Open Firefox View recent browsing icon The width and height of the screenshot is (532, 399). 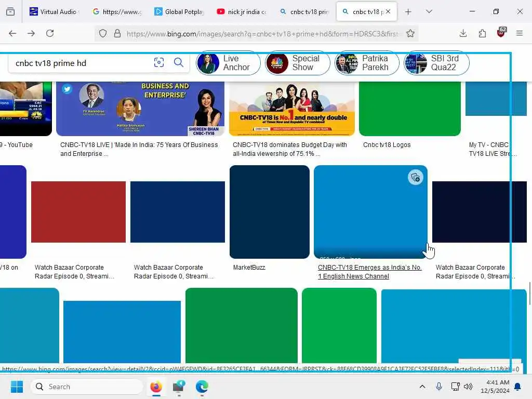[x=10, y=11]
